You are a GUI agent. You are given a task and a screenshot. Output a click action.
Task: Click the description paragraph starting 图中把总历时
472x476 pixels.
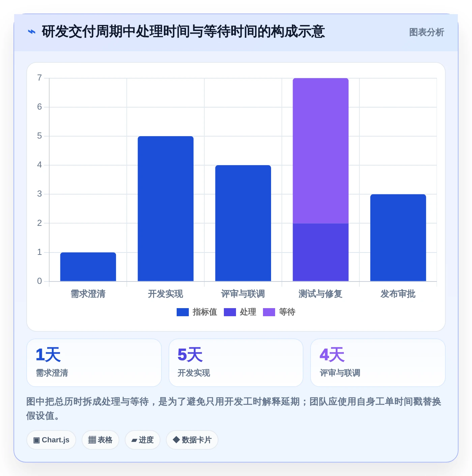coord(234,409)
